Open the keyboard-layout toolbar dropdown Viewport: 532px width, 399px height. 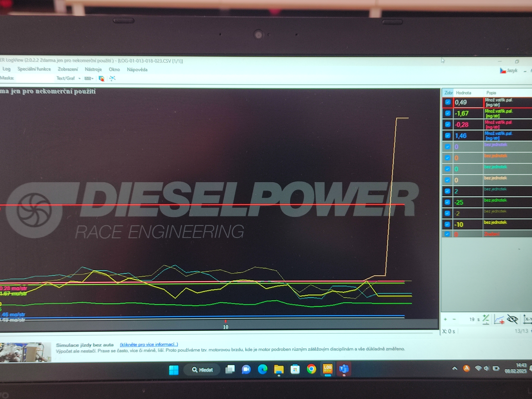tap(89, 79)
